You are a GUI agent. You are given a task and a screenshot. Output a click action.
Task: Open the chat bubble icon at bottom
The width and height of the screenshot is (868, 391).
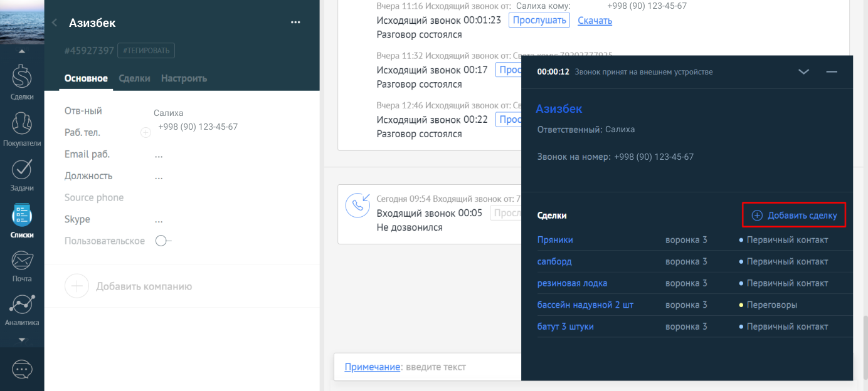[22, 370]
